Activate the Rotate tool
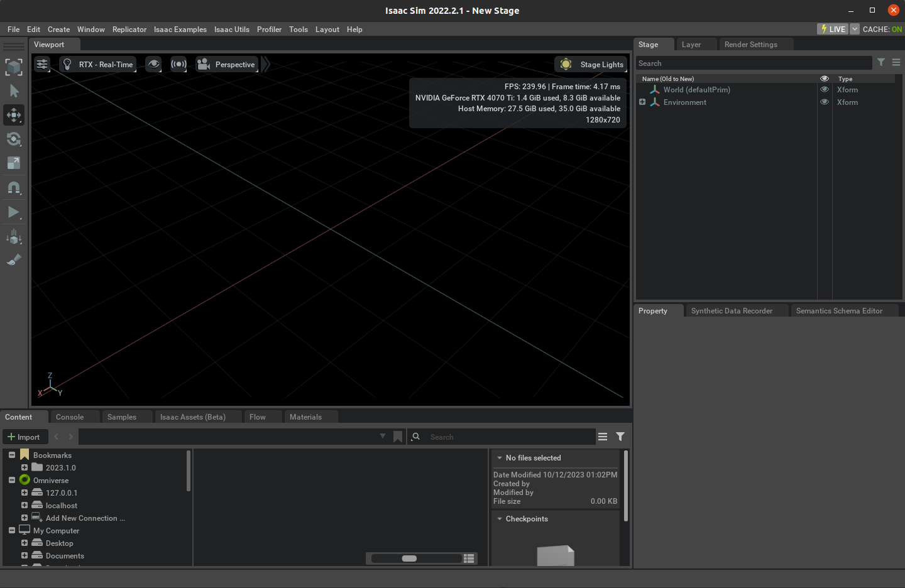 14,139
